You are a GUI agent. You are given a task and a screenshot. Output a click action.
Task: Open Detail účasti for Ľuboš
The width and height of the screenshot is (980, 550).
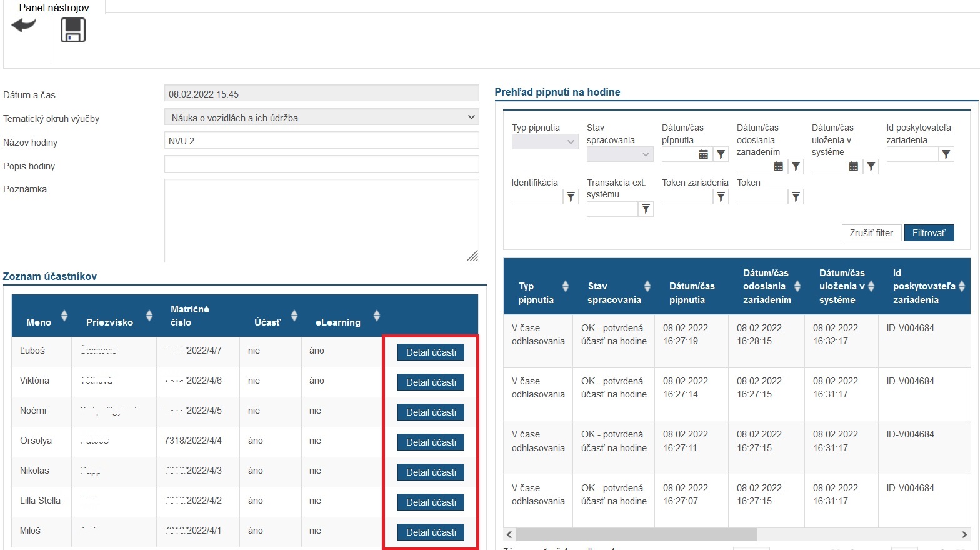tap(431, 352)
